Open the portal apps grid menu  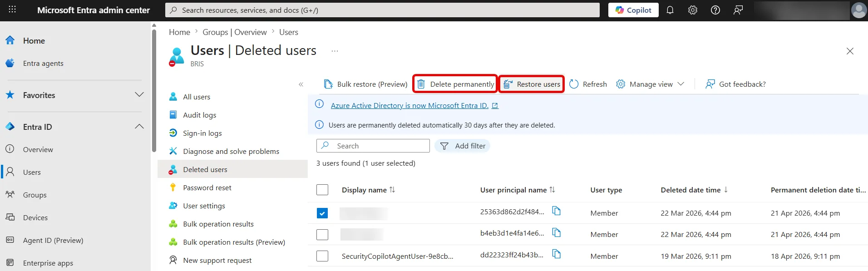click(x=12, y=10)
